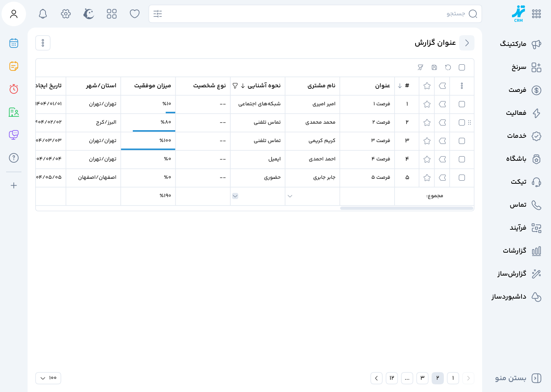Select checkbox for row فرصت ۳
Viewport: 551px width, 392px height.
pyautogui.click(x=462, y=141)
